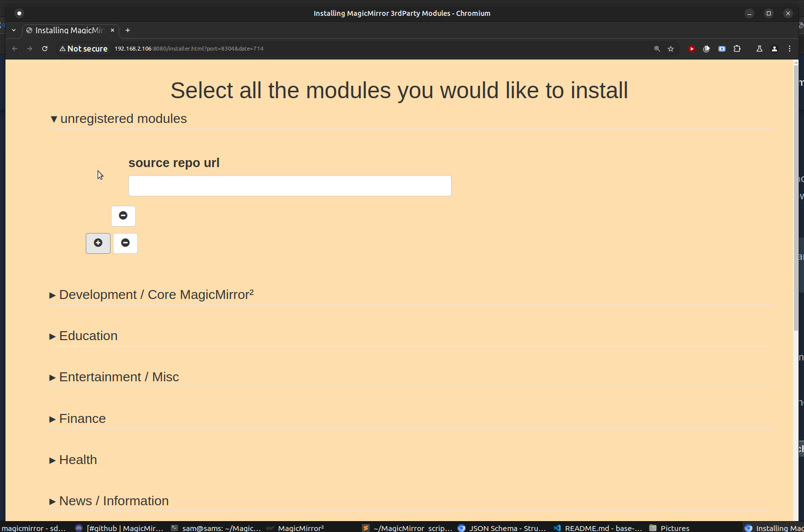Click the minus button next to plus button
This screenshot has width=804, height=532.
coord(125,243)
